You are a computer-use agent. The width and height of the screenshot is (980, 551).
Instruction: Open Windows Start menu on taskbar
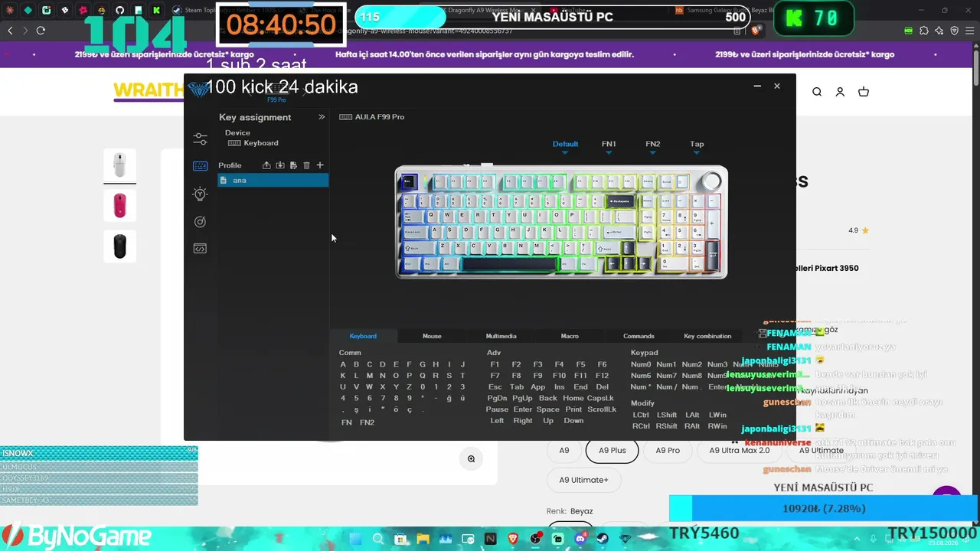coord(357,539)
